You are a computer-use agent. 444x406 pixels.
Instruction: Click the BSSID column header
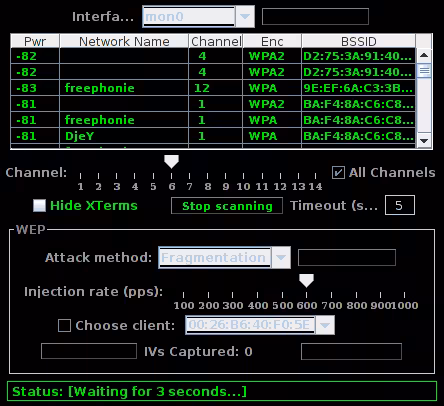click(x=359, y=41)
